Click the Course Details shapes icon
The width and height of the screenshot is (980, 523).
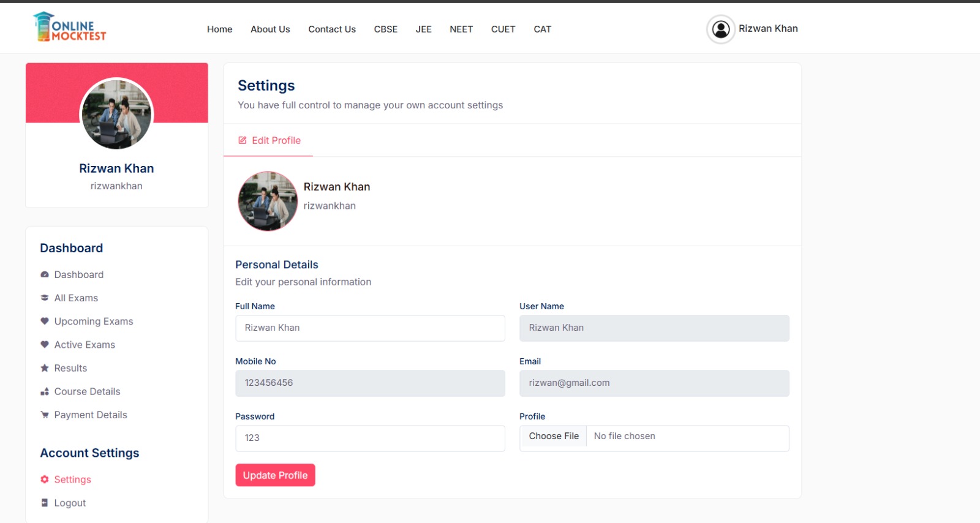(45, 392)
